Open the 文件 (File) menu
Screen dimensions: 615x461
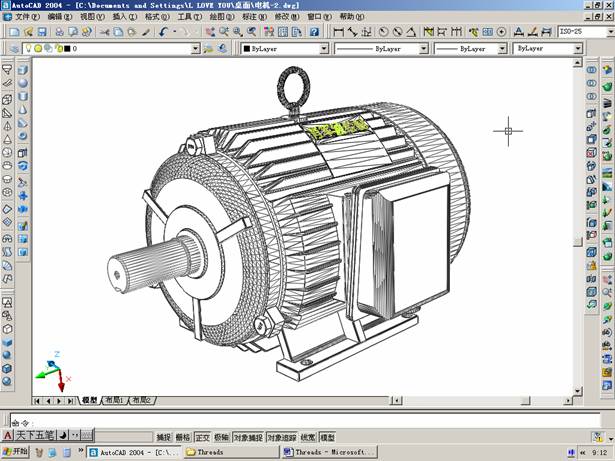(27, 17)
